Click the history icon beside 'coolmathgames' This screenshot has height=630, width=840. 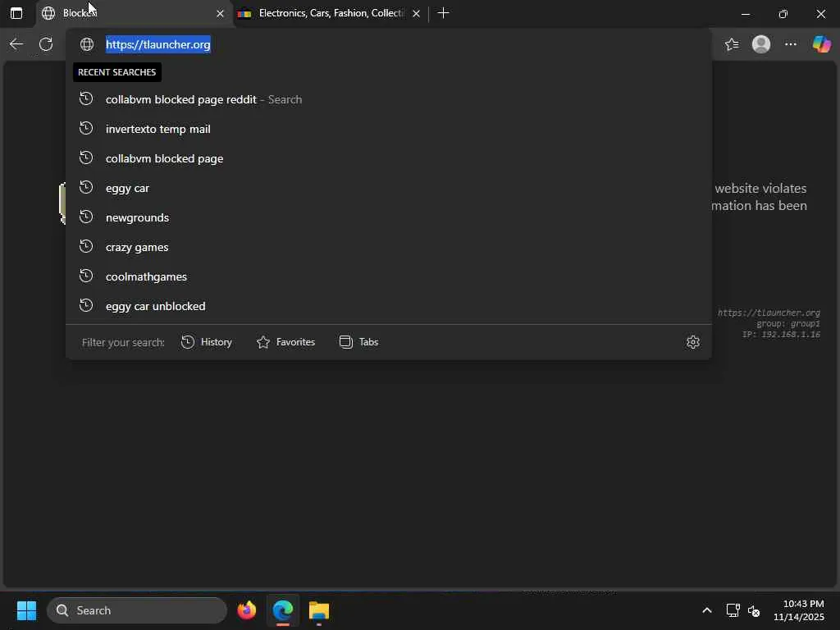coord(86,276)
